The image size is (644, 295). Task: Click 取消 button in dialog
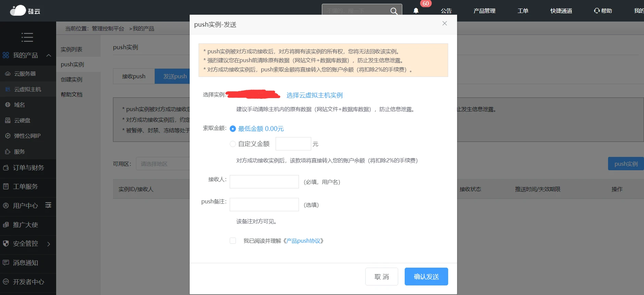(x=382, y=277)
